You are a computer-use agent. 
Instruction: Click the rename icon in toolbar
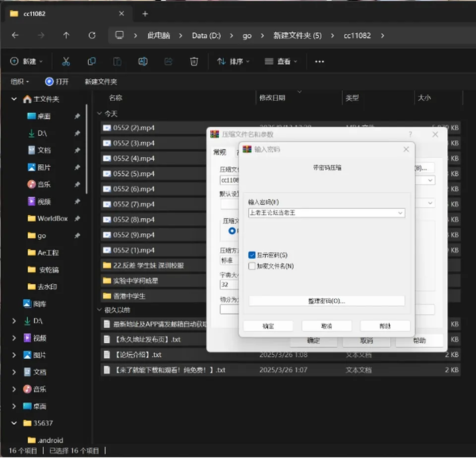click(x=143, y=62)
